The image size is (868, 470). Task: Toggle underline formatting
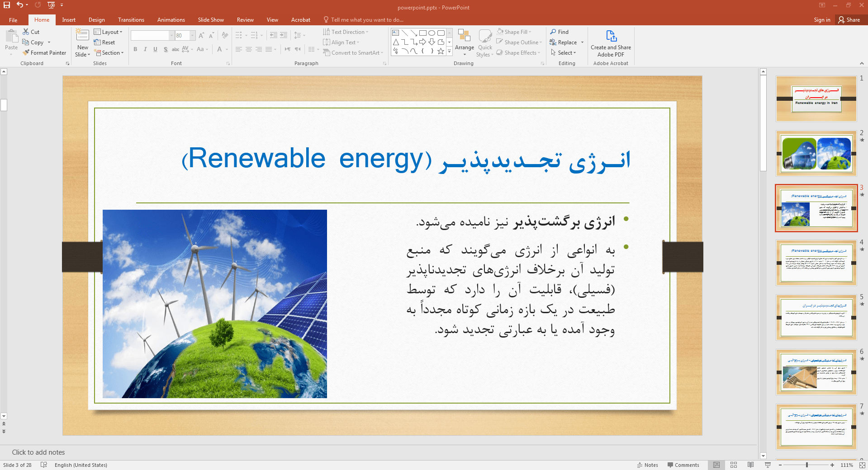[x=155, y=49]
